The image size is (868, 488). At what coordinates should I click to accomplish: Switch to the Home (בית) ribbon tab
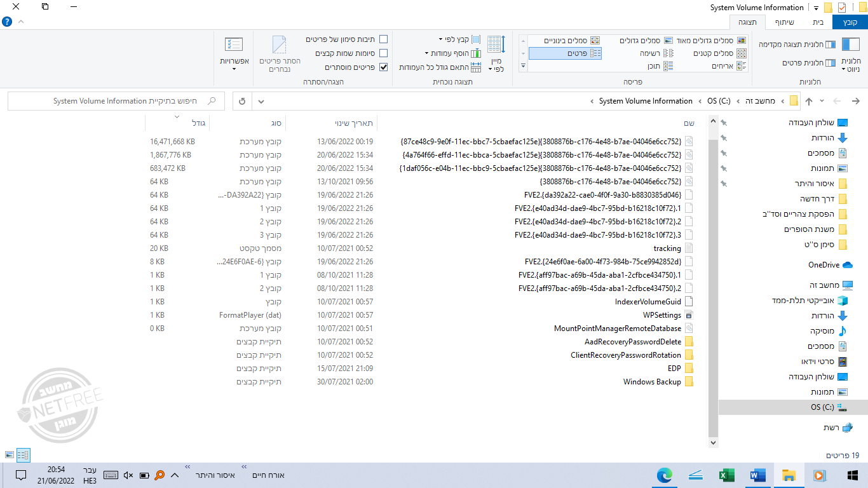818,22
